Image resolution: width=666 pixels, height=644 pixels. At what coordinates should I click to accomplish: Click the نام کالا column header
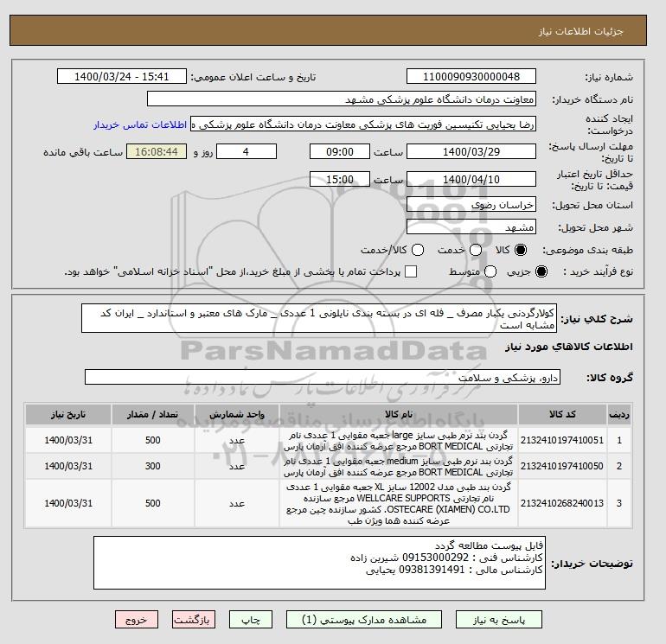(x=399, y=414)
